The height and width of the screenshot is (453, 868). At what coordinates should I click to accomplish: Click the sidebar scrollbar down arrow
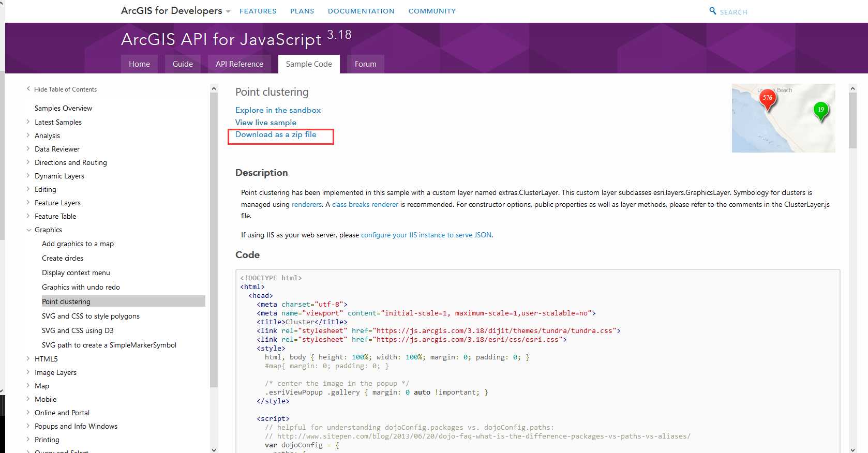tap(214, 449)
